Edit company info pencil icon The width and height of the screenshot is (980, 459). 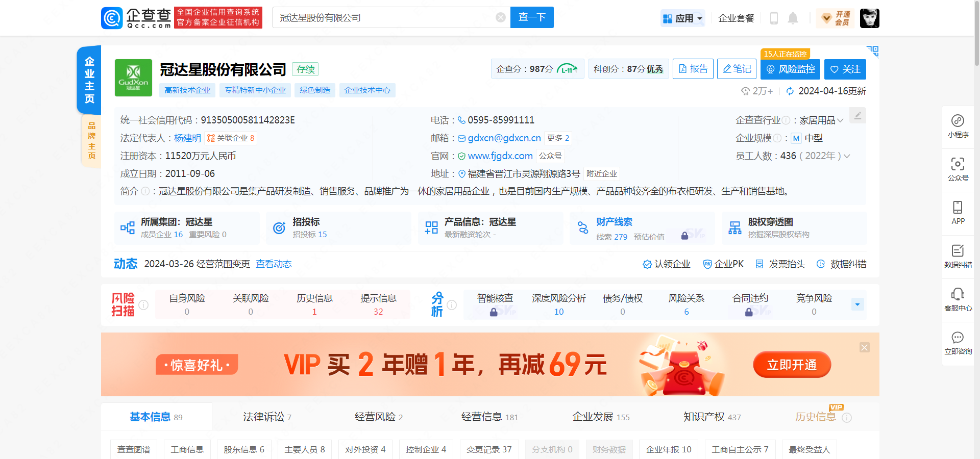[x=857, y=115]
